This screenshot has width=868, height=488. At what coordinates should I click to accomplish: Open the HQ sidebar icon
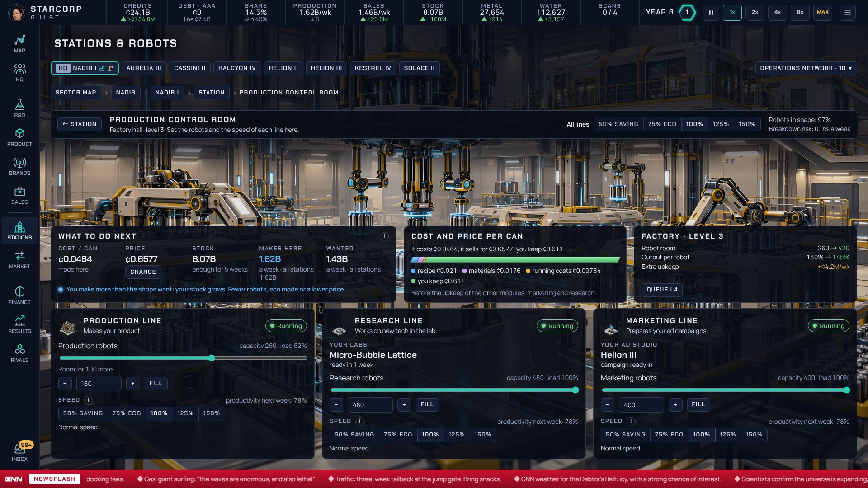[19, 73]
